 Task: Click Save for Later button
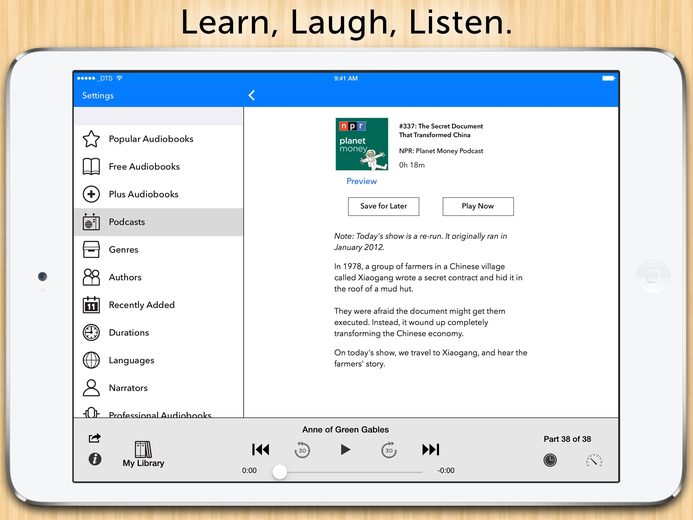[x=384, y=206]
